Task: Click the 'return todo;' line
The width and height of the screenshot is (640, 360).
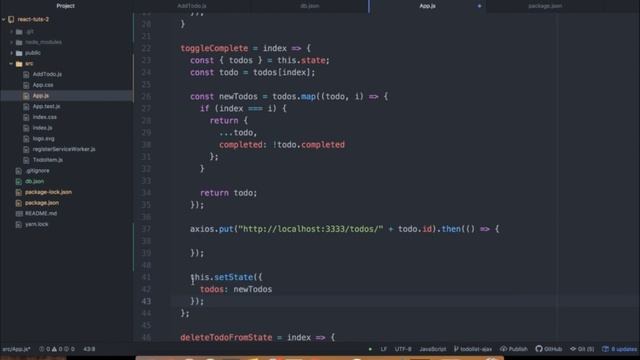Action: (229, 193)
